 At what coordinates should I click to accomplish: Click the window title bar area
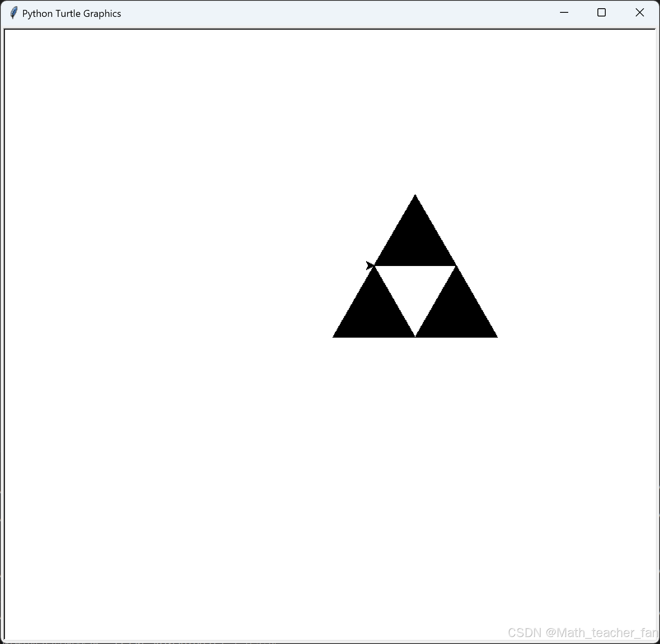pos(288,13)
